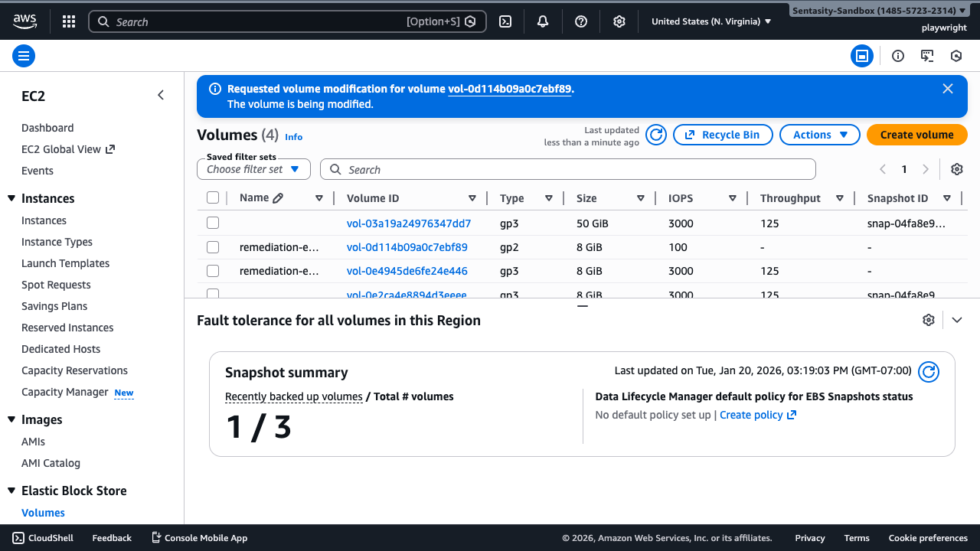Image resolution: width=980 pixels, height=551 pixels.
Task: Open Spot Requests in the sidebar
Action: (56, 285)
